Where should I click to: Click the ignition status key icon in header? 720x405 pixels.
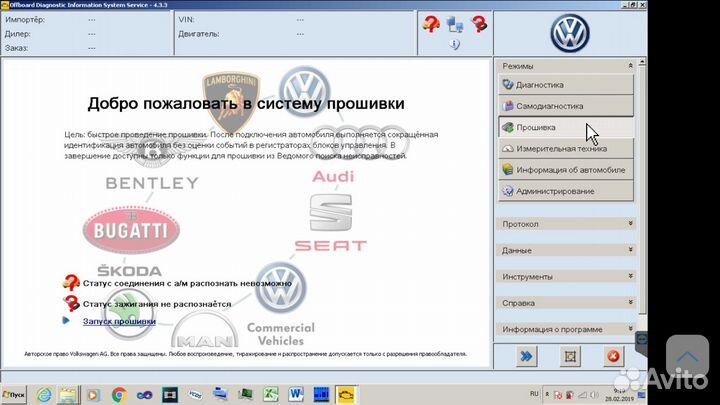(x=479, y=24)
